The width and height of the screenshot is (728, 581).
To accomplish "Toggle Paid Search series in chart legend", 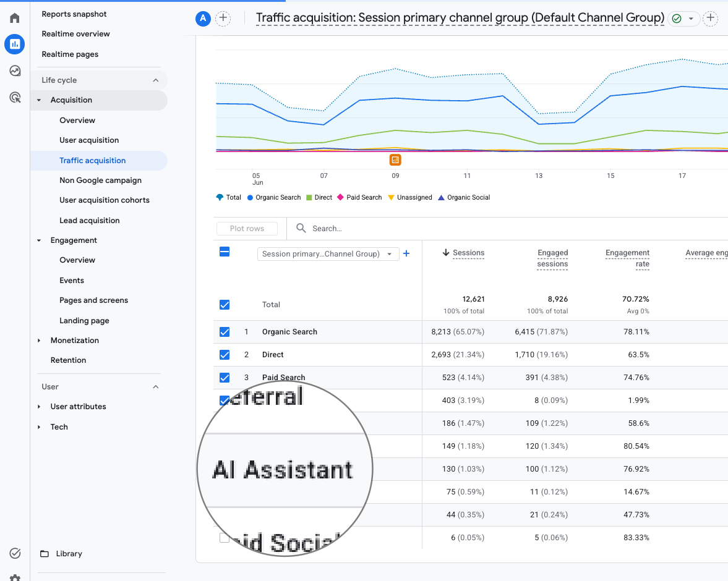I will (359, 197).
